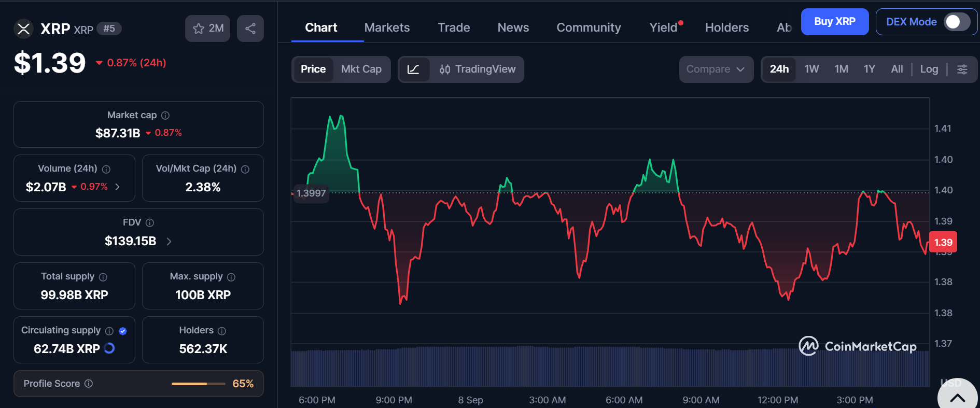This screenshot has width=980, height=408.
Task: Click the #5 rank badge
Action: [x=109, y=29]
